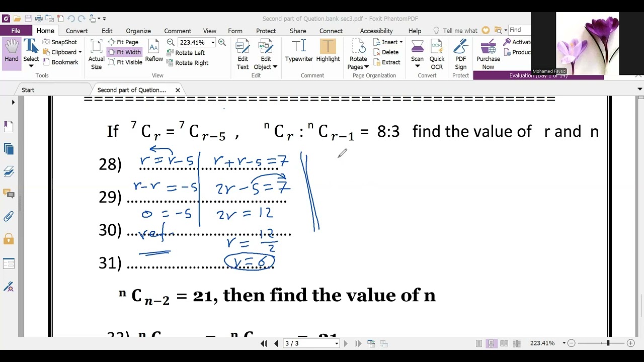
Task: Expand the left navigation panel arrow
Action: 13,102
